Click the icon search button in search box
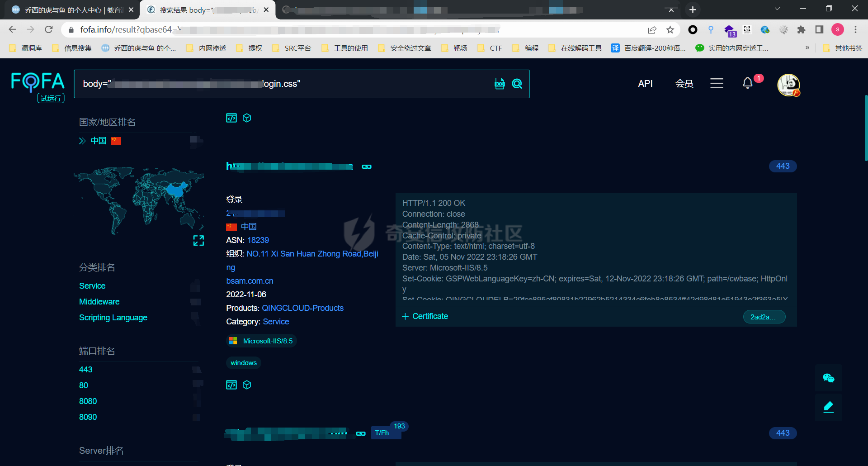The width and height of the screenshot is (868, 466). [500, 84]
